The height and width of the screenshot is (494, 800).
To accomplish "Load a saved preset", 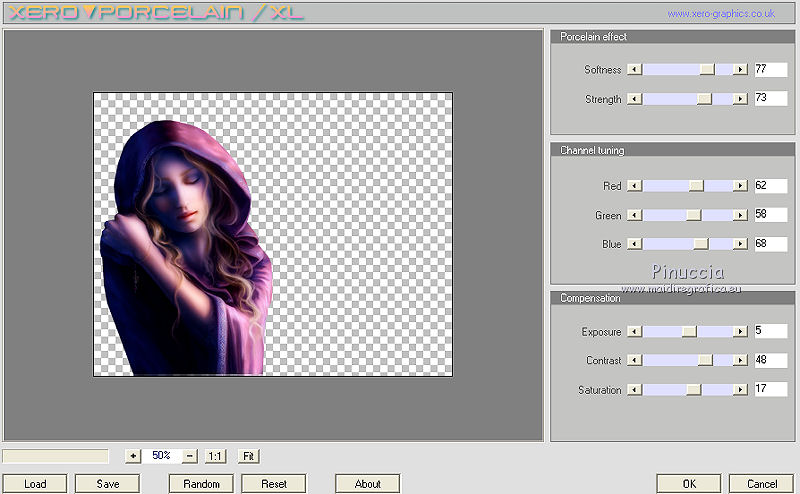I will click(35, 484).
